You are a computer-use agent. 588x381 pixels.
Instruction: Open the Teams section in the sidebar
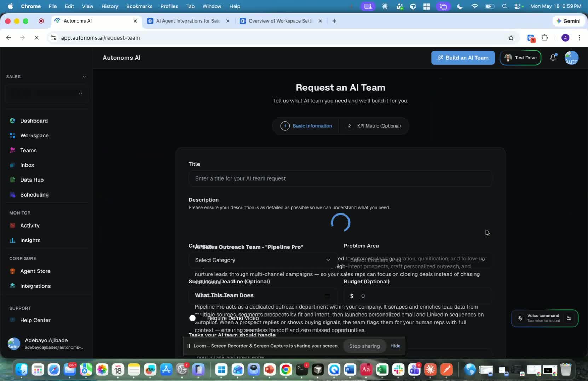click(28, 150)
